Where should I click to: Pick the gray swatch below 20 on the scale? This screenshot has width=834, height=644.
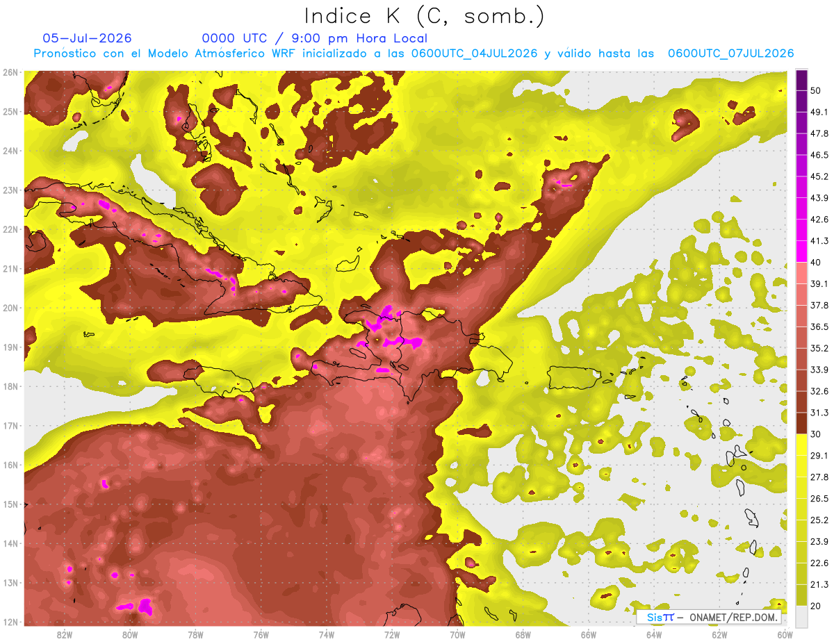pos(801,616)
